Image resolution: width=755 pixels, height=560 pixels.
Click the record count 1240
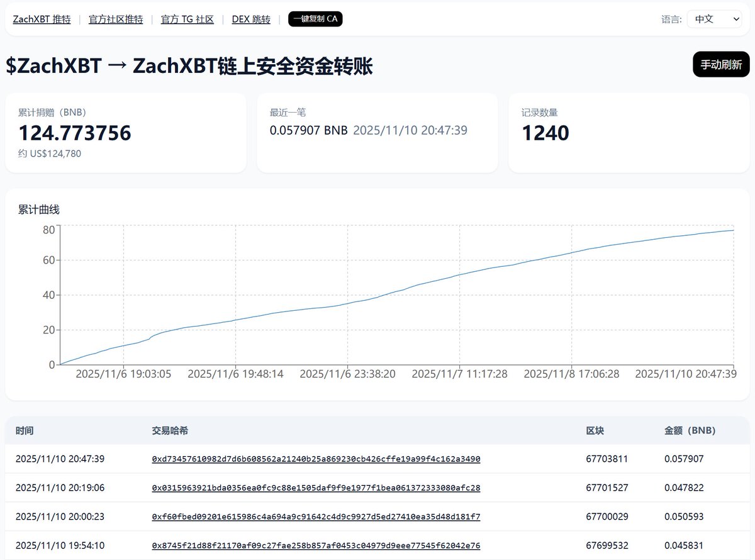pos(545,133)
